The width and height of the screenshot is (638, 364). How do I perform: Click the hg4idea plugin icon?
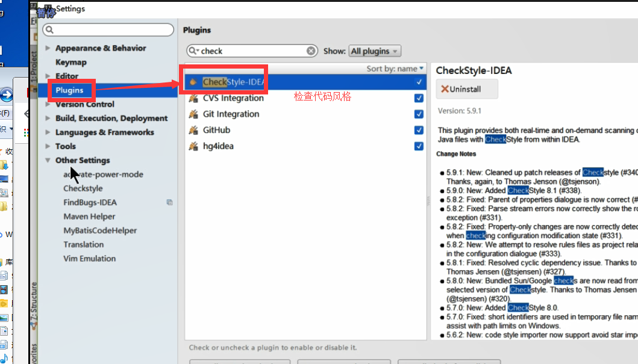coord(193,146)
